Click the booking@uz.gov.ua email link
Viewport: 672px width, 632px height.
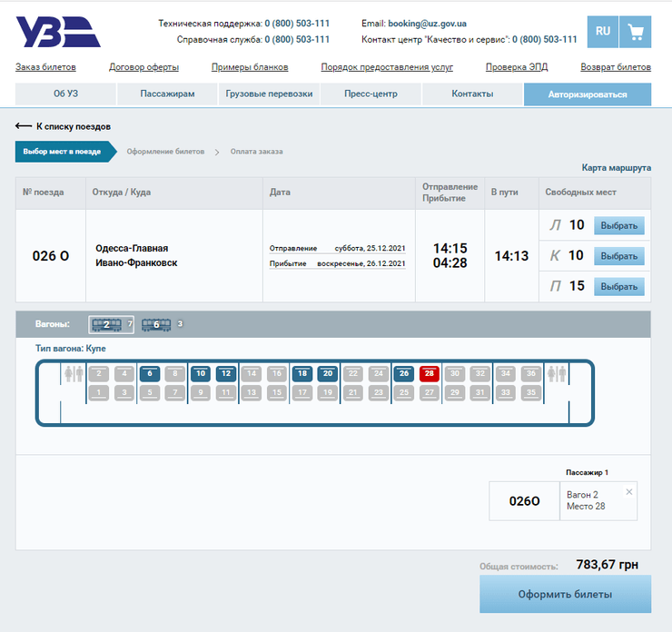pyautogui.click(x=425, y=23)
